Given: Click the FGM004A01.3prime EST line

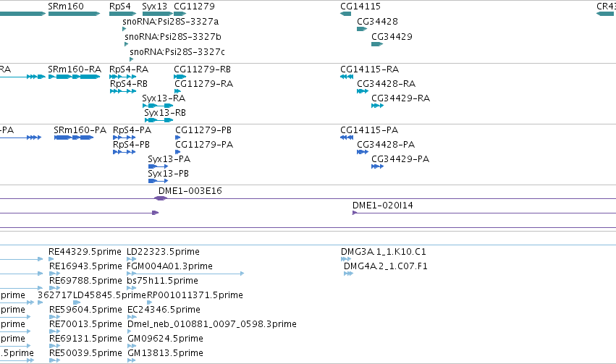Looking at the screenshot, I should coord(185,274).
